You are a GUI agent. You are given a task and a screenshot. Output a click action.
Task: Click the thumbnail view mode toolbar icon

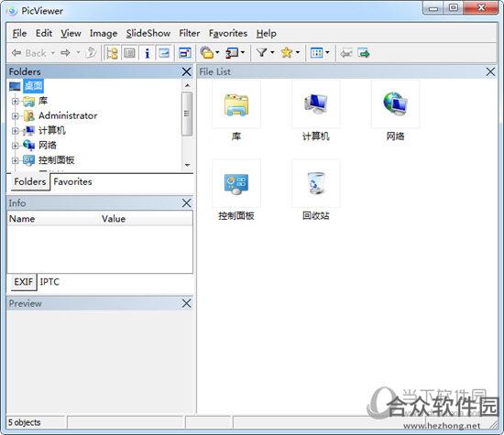(x=316, y=53)
